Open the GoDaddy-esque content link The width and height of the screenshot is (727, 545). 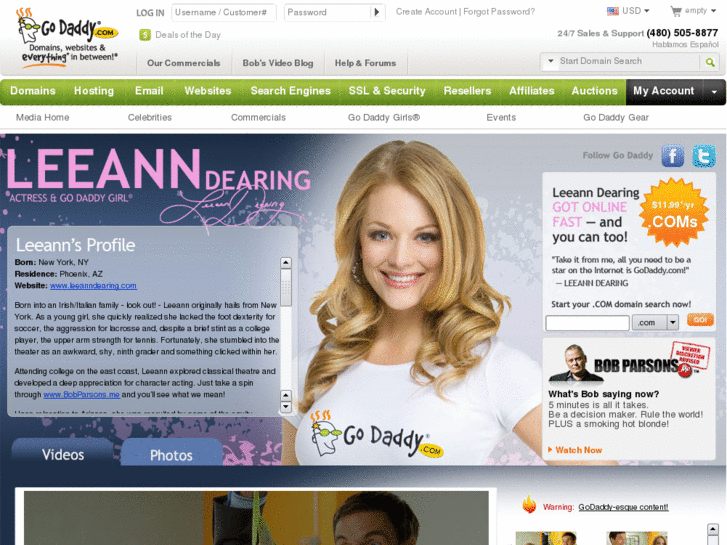(623, 507)
